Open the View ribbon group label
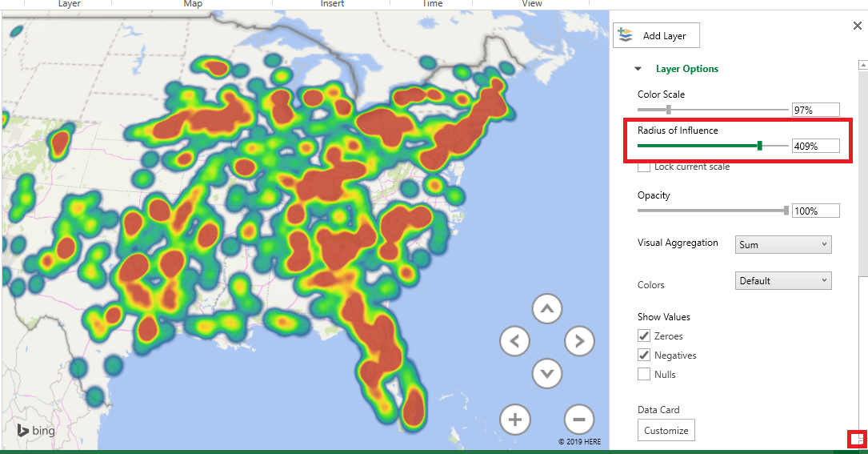 pos(531,3)
